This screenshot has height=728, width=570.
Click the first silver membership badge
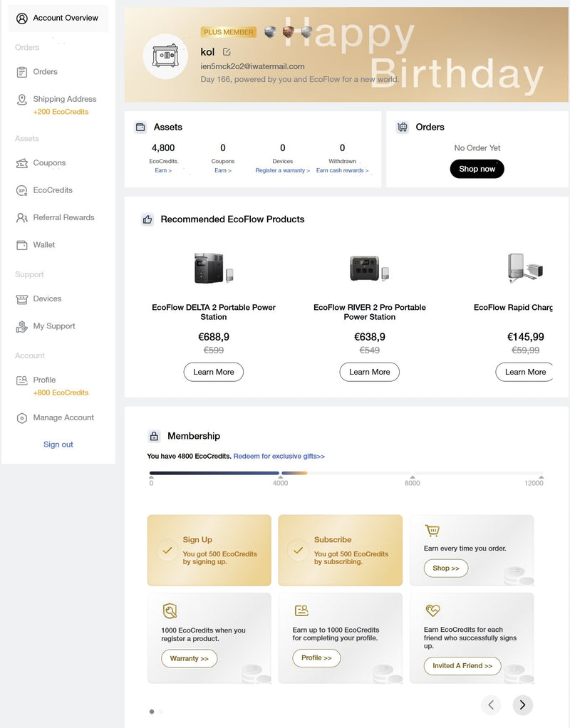(270, 32)
